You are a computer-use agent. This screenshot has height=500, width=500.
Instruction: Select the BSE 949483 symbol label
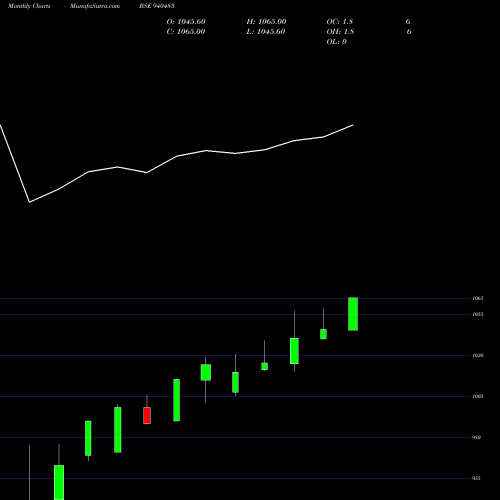point(157,6)
